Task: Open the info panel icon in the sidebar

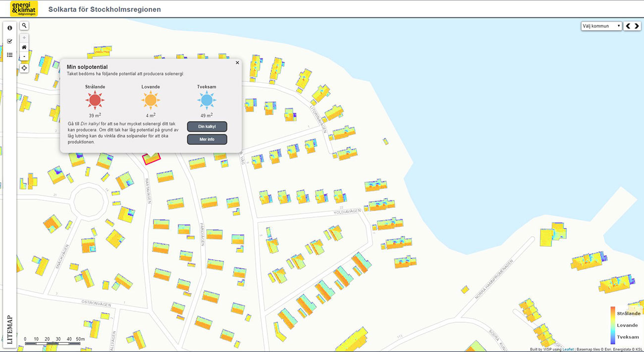Action: pos(9,28)
